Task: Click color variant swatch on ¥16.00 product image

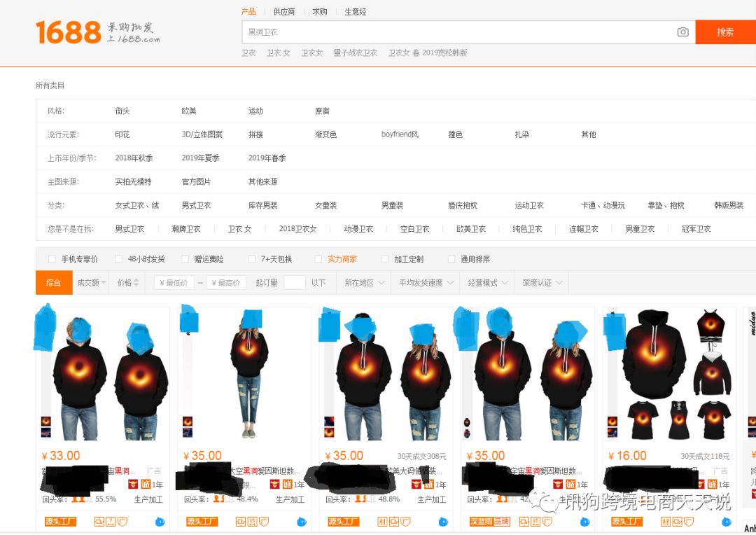Action: (612, 421)
